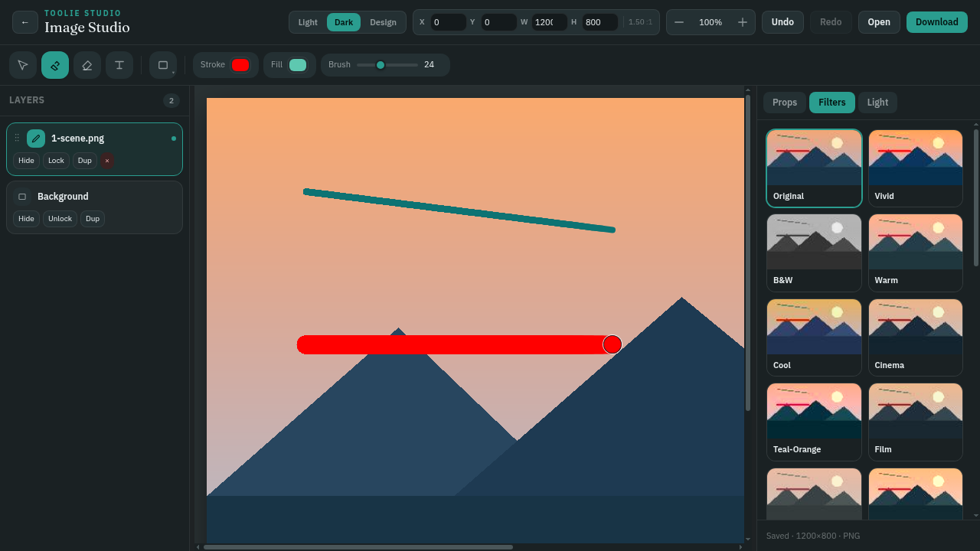The width and height of the screenshot is (980, 551).
Task: Open the red Stroke color swatch
Action: pyautogui.click(x=240, y=65)
